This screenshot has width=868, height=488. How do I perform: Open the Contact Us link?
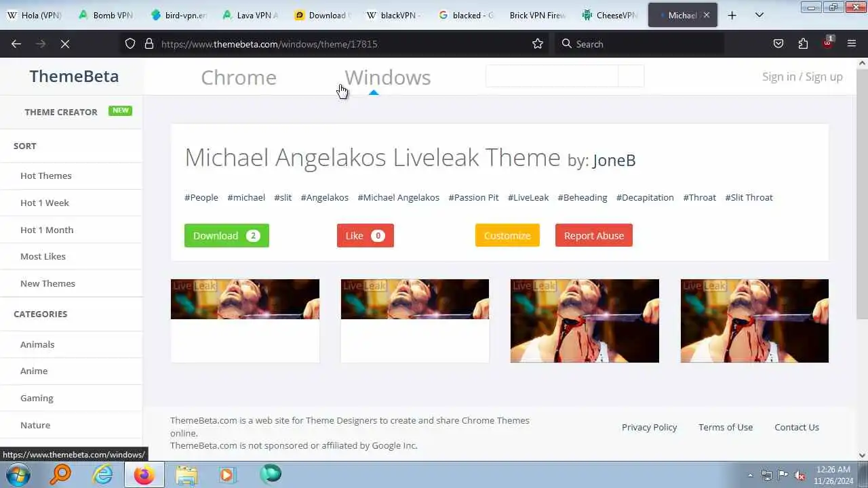(x=797, y=427)
